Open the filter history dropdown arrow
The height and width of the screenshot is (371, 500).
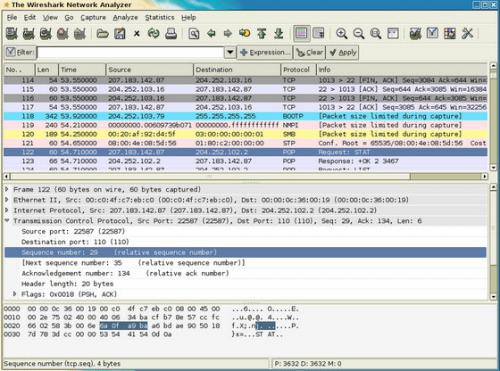[x=230, y=52]
